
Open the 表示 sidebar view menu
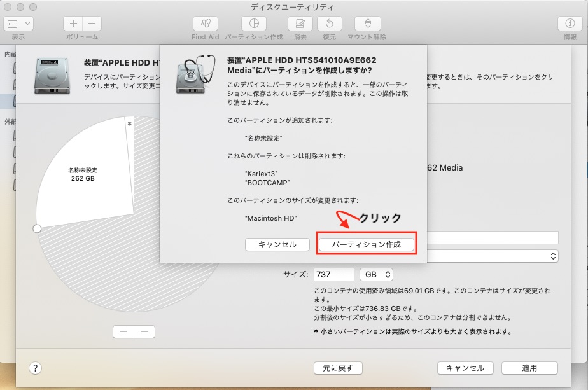coord(18,24)
